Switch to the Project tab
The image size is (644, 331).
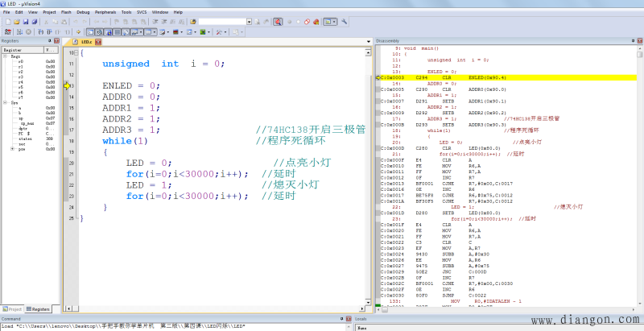coord(14,308)
